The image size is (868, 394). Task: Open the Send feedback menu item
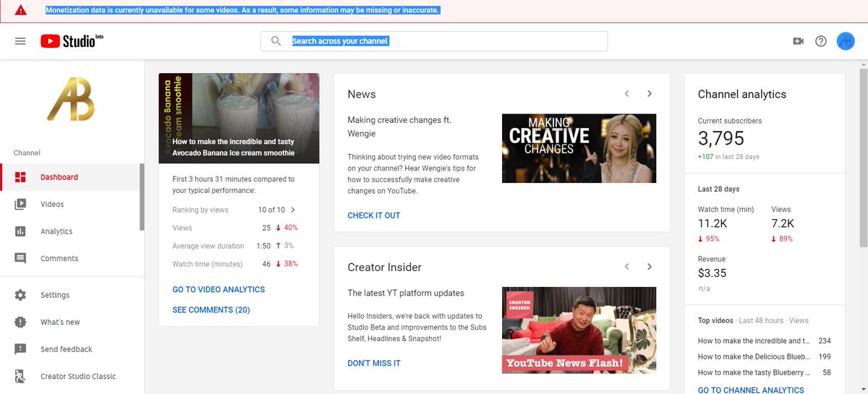pos(70,349)
